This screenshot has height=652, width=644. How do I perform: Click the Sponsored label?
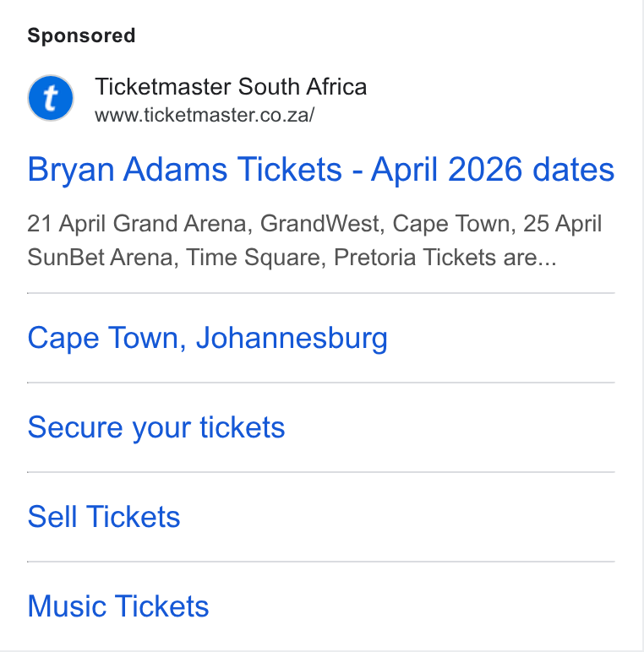pos(81,35)
